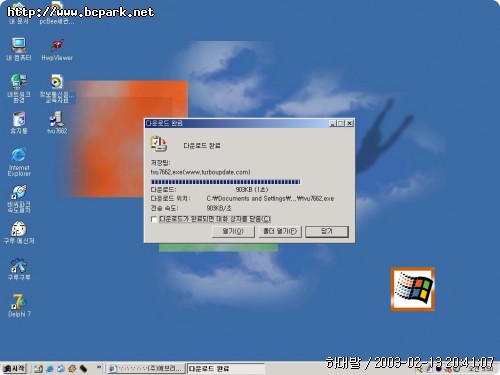Click the third quick launch globe icon

coord(61,369)
